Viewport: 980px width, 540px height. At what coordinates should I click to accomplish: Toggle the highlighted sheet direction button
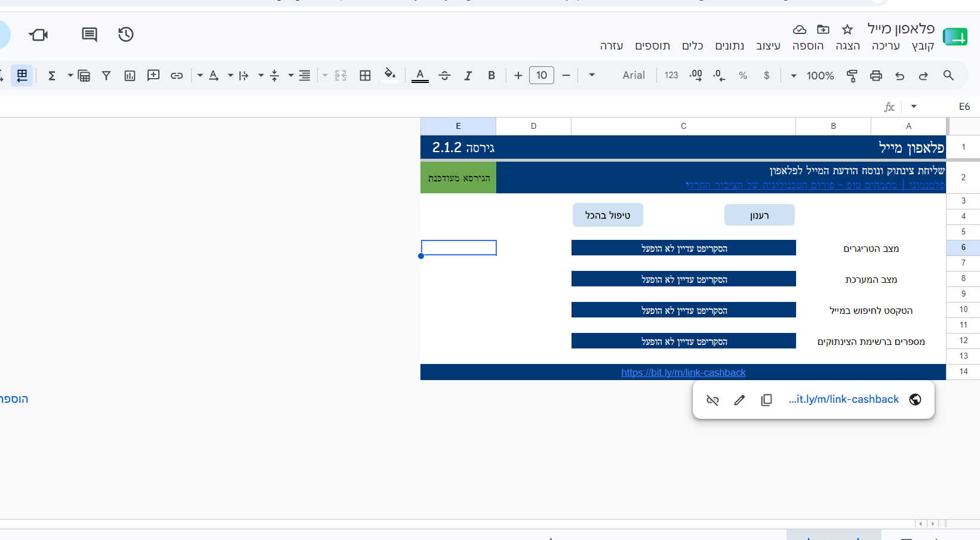click(x=22, y=75)
